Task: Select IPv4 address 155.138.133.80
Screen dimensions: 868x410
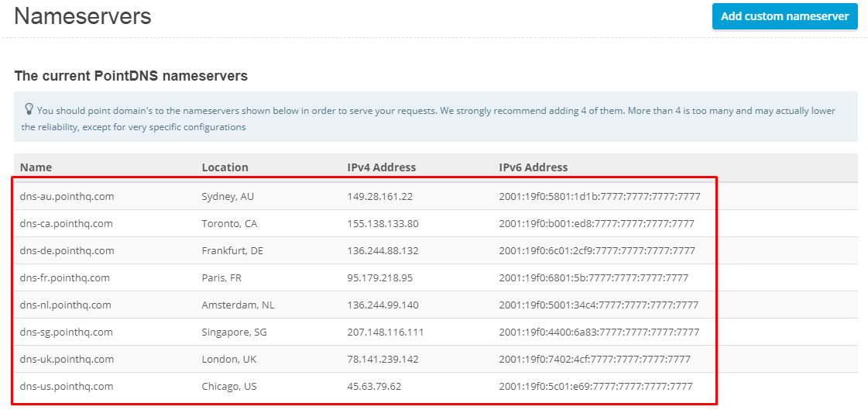Action: 383,223
